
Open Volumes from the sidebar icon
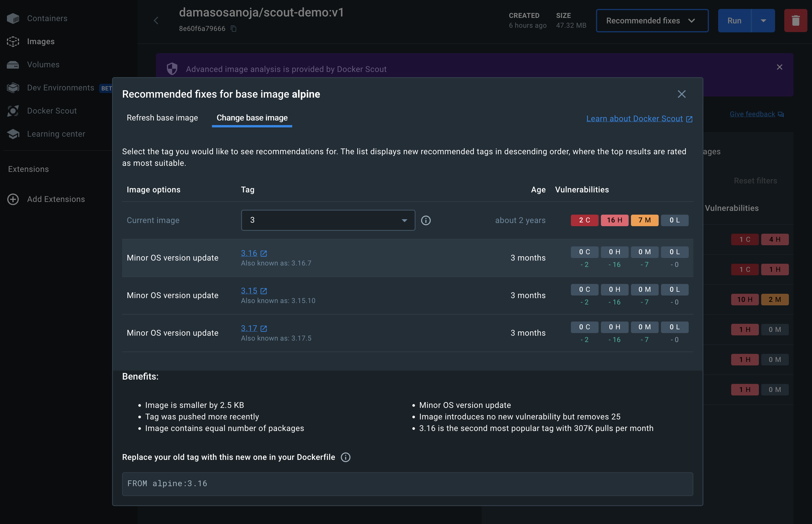click(13, 65)
